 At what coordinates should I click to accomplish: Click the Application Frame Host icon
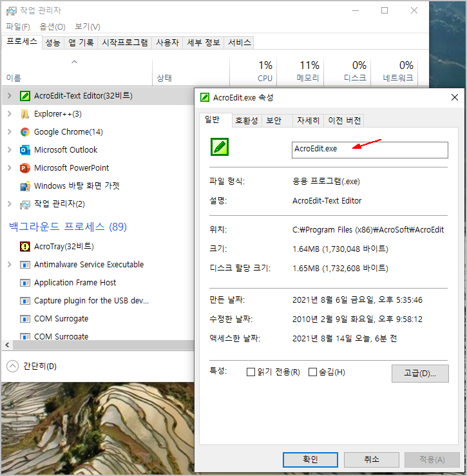point(25,283)
